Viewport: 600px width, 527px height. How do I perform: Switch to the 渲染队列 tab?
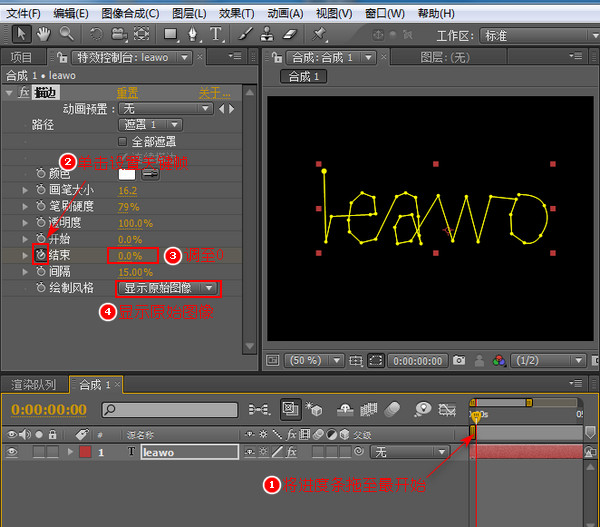point(34,385)
